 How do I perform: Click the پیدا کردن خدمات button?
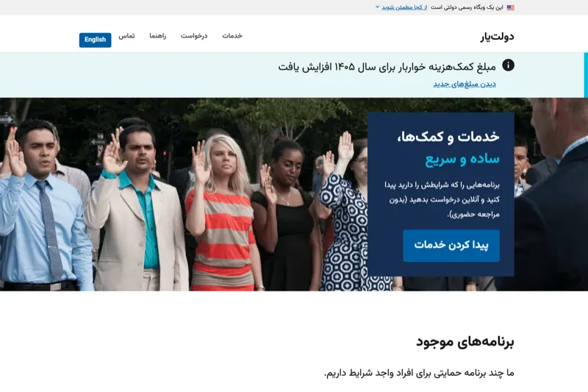451,246
